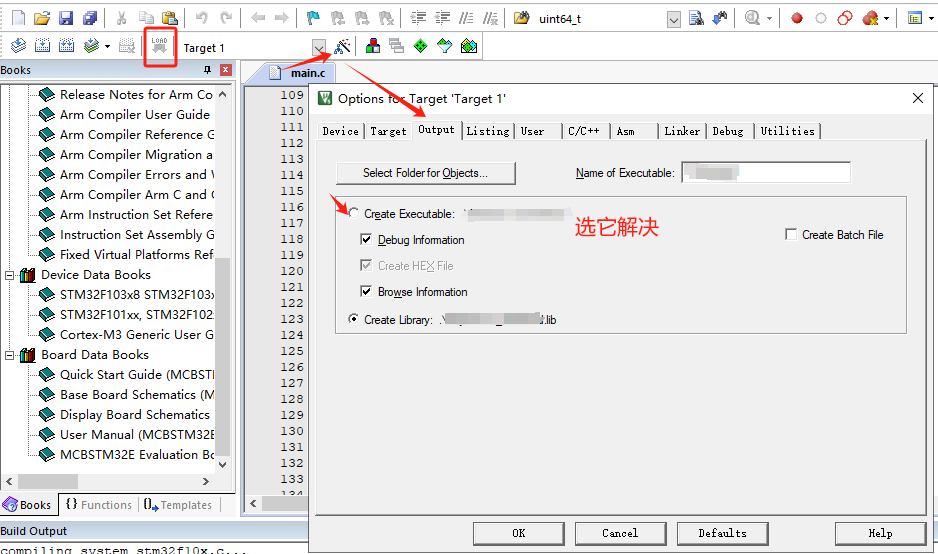
Task: Open the Functions panel tab
Action: pyautogui.click(x=99, y=505)
